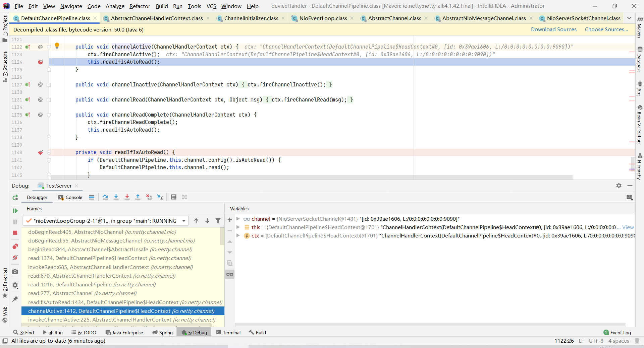The height and width of the screenshot is (348, 644).
Task: Toggle breakpoint on line 1140
Action: (x=41, y=152)
